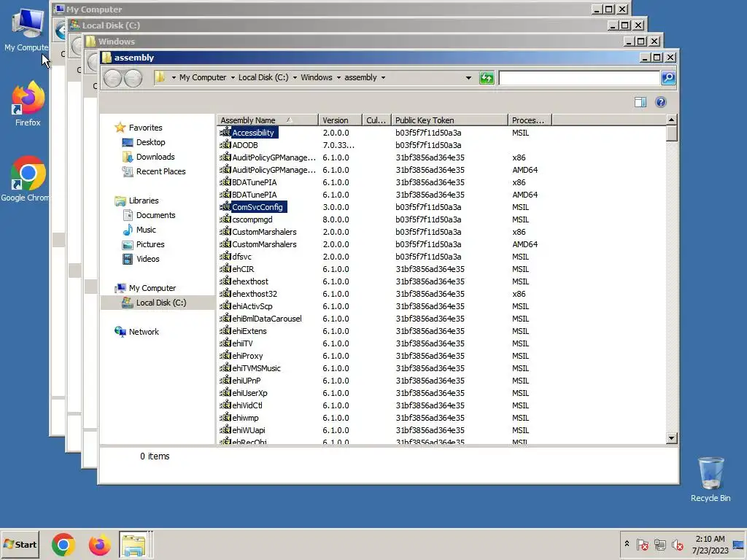The image size is (747, 560).
Task: Click the Windows Explorer taskbar button
Action: pyautogui.click(x=134, y=545)
